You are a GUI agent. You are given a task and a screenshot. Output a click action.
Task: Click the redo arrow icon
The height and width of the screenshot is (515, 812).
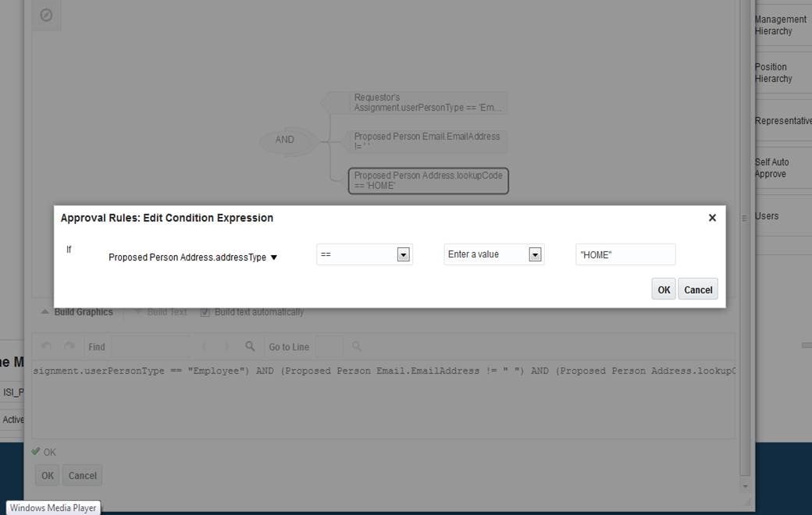pos(68,346)
